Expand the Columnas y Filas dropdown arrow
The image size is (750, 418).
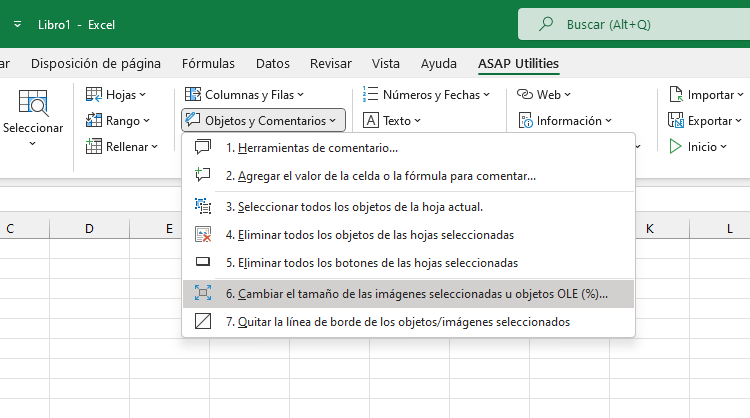(300, 95)
